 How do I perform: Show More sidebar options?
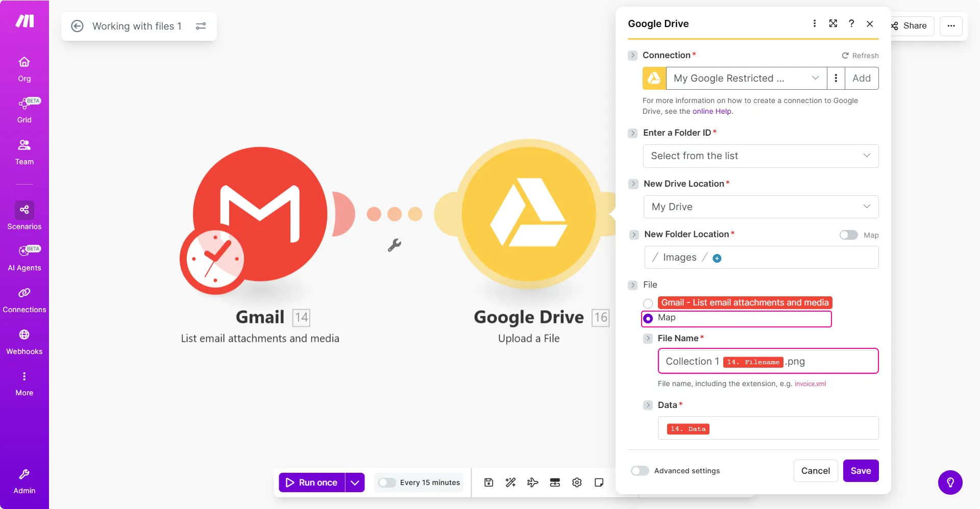coord(24,384)
